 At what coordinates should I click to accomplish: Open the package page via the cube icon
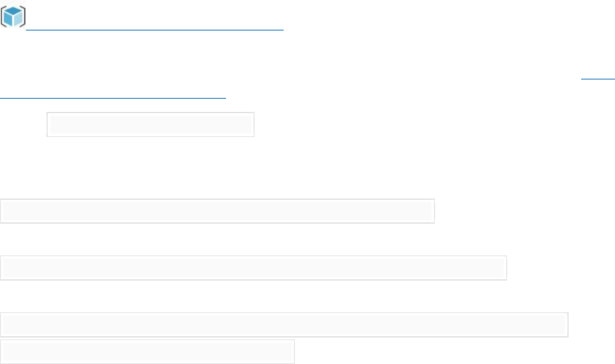click(13, 17)
